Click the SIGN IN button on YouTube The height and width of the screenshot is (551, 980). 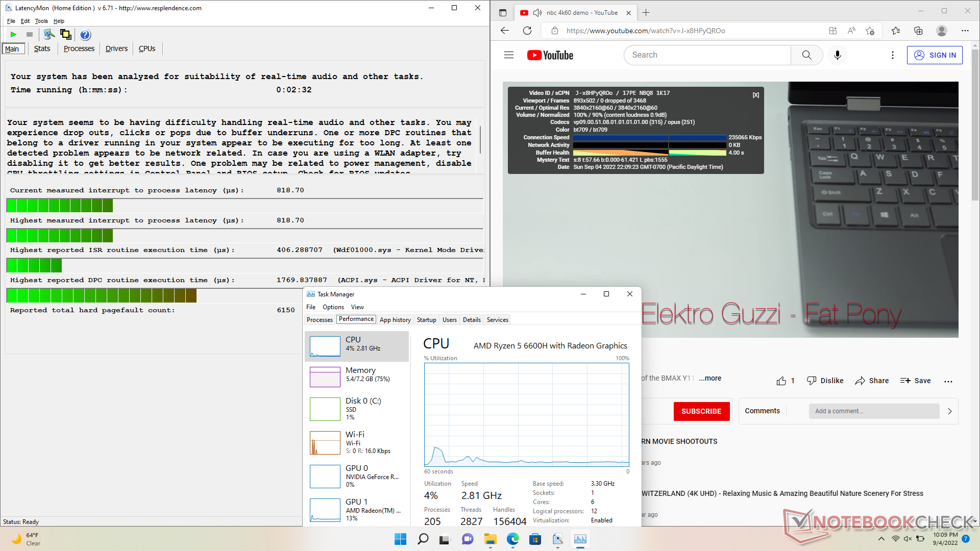coord(935,55)
